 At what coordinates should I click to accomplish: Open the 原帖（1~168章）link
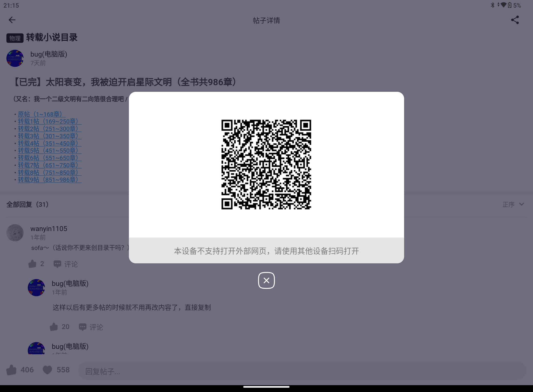point(40,114)
